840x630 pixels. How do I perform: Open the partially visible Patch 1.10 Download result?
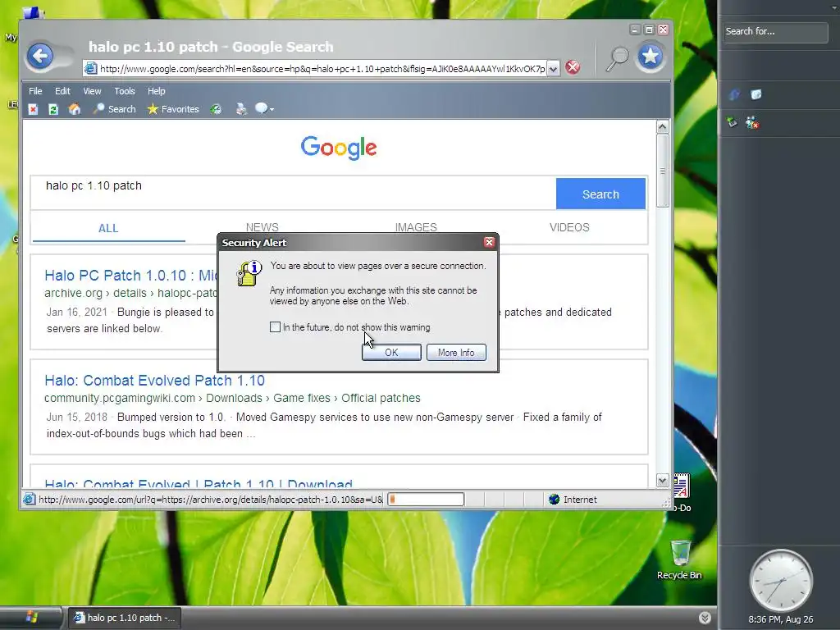(x=199, y=483)
